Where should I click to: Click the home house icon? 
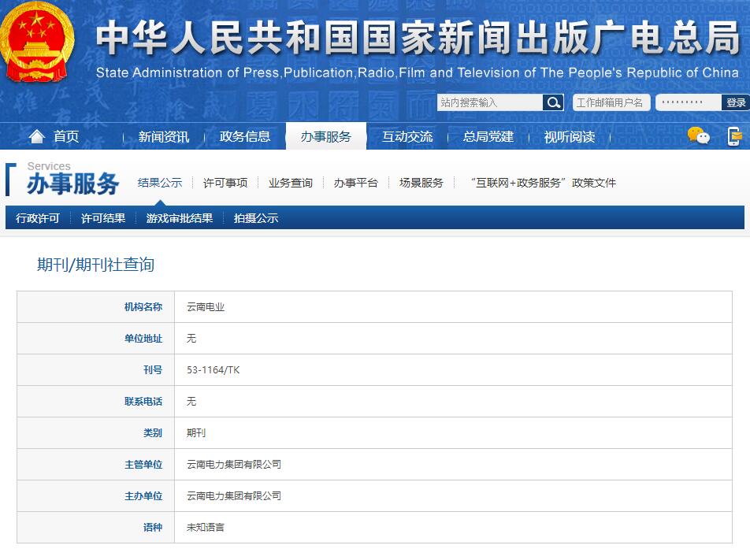tap(37, 137)
